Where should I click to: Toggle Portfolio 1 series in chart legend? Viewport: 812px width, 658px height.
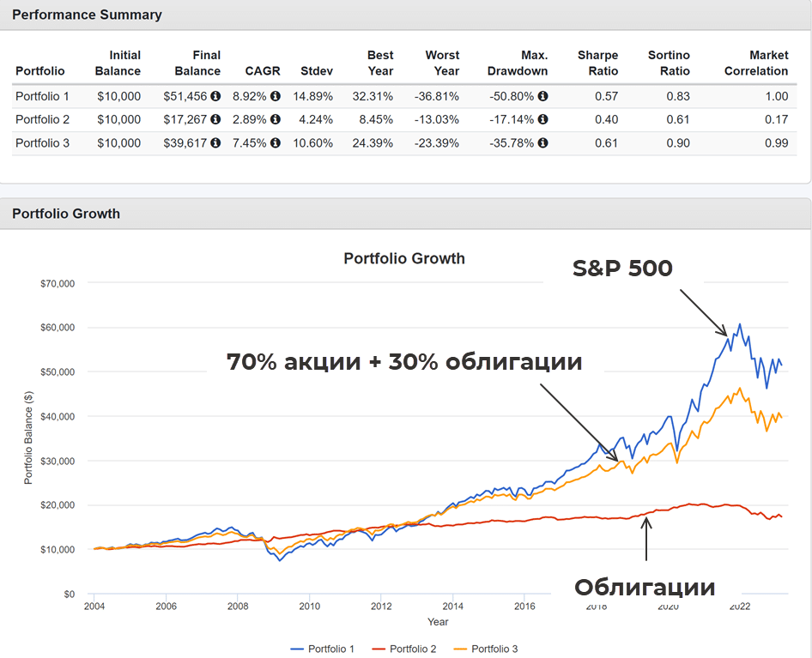pyautogui.click(x=323, y=649)
